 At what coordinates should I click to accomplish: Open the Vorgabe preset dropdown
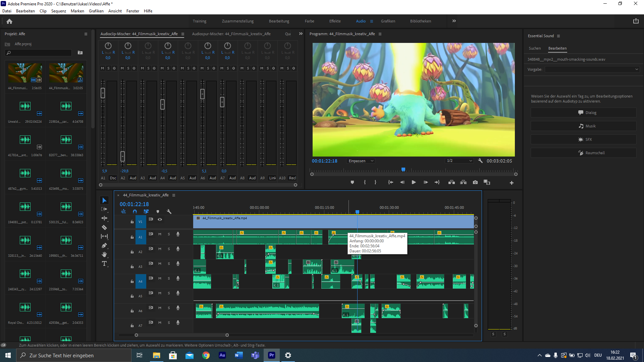click(x=592, y=69)
